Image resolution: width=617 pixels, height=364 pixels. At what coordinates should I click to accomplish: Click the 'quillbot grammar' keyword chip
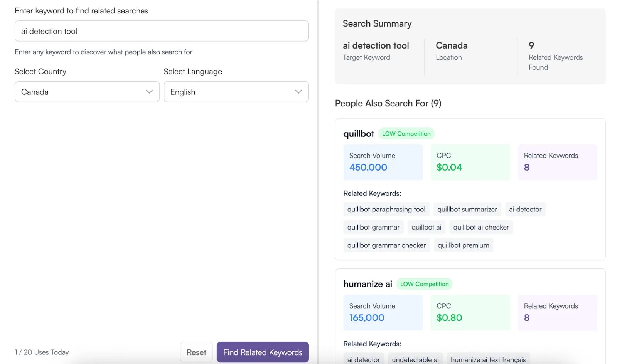point(373,227)
